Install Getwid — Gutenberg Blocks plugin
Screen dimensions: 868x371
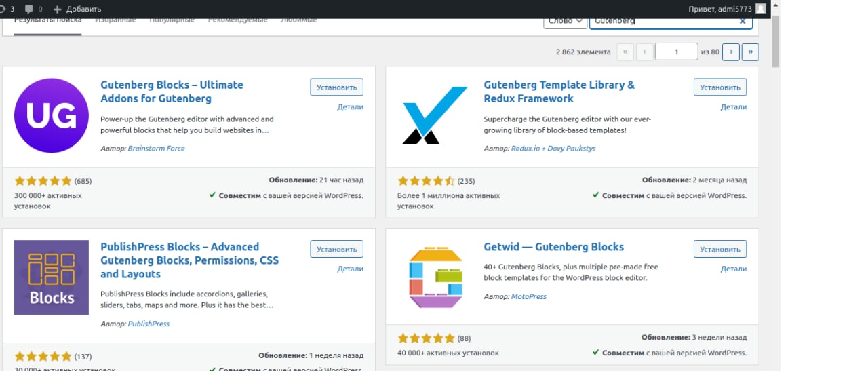pos(719,249)
